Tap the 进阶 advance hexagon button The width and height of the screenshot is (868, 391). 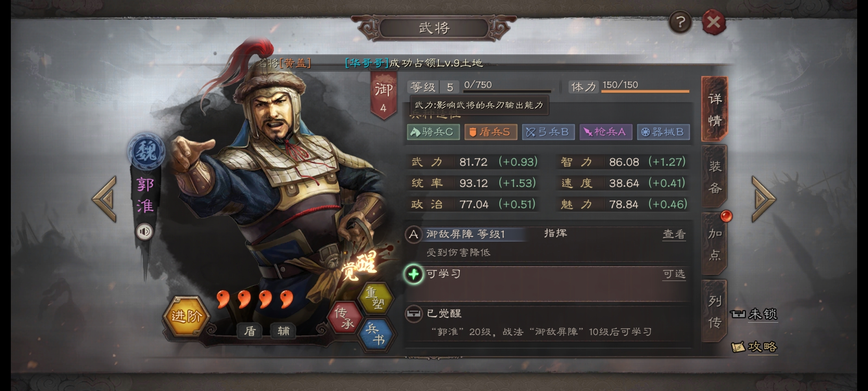pos(186,316)
